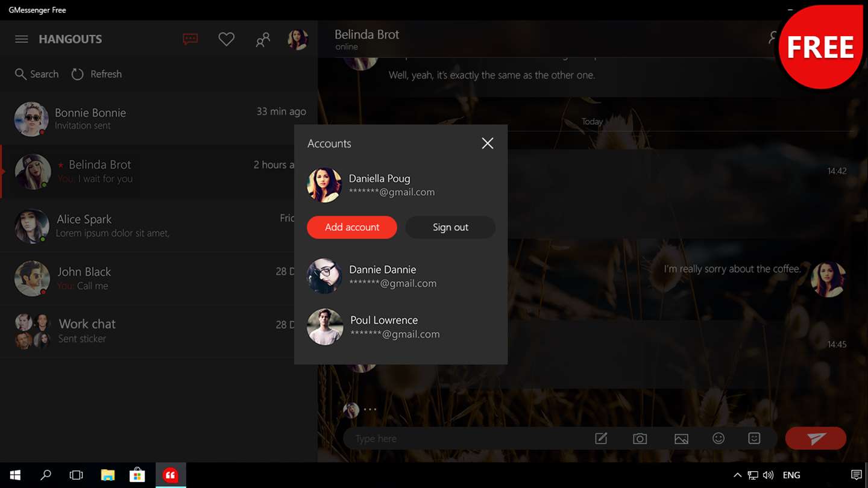
Task: Open the Action Center notifications icon
Action: 856,475
